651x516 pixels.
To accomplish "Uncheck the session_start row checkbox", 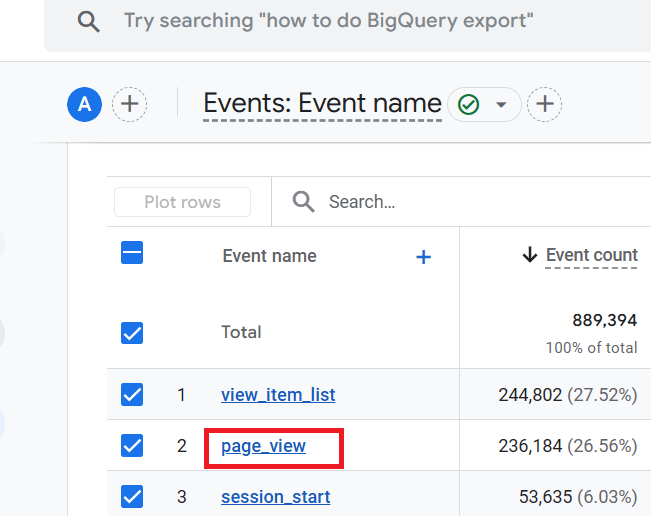I will tap(132, 496).
